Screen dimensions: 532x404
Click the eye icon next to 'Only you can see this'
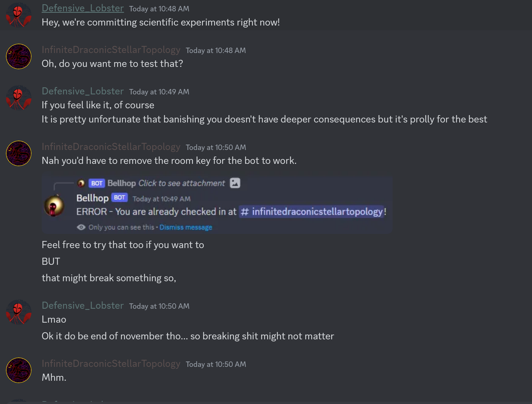pos(81,227)
